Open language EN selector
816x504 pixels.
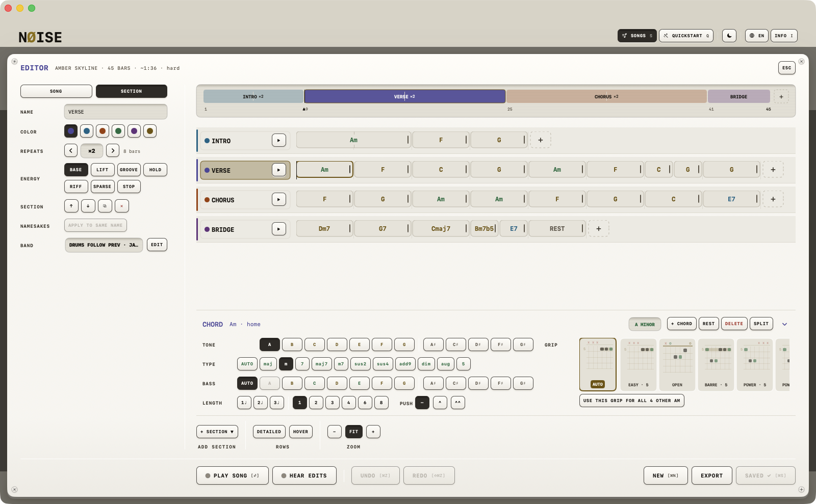click(x=757, y=36)
